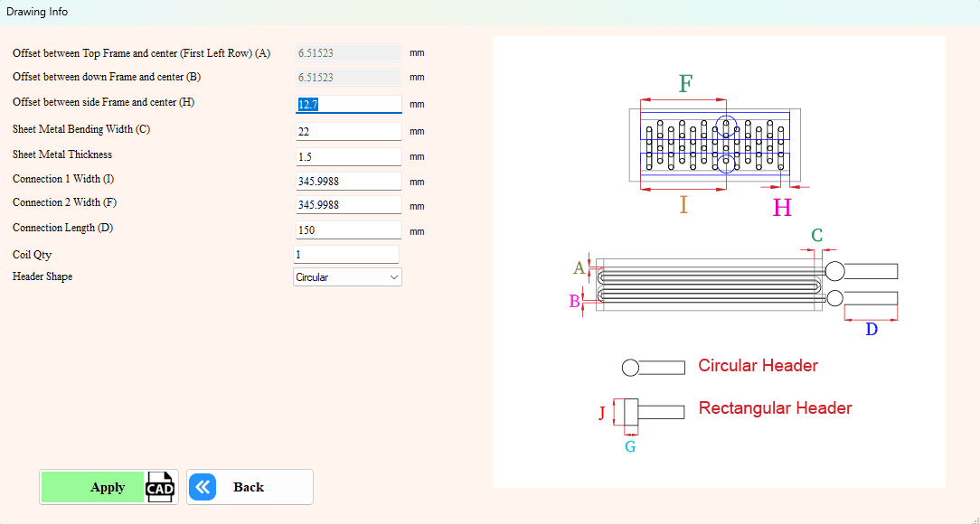Click the CAD file icon beside Apply

[160, 487]
